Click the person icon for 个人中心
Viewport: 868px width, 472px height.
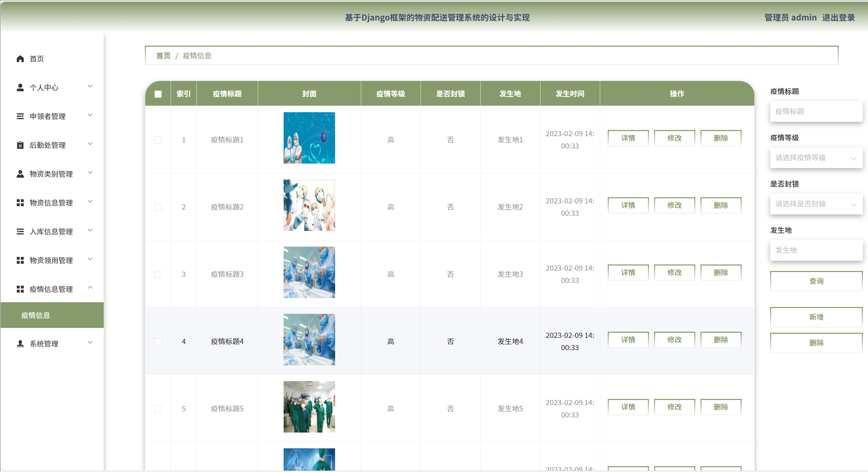point(20,87)
